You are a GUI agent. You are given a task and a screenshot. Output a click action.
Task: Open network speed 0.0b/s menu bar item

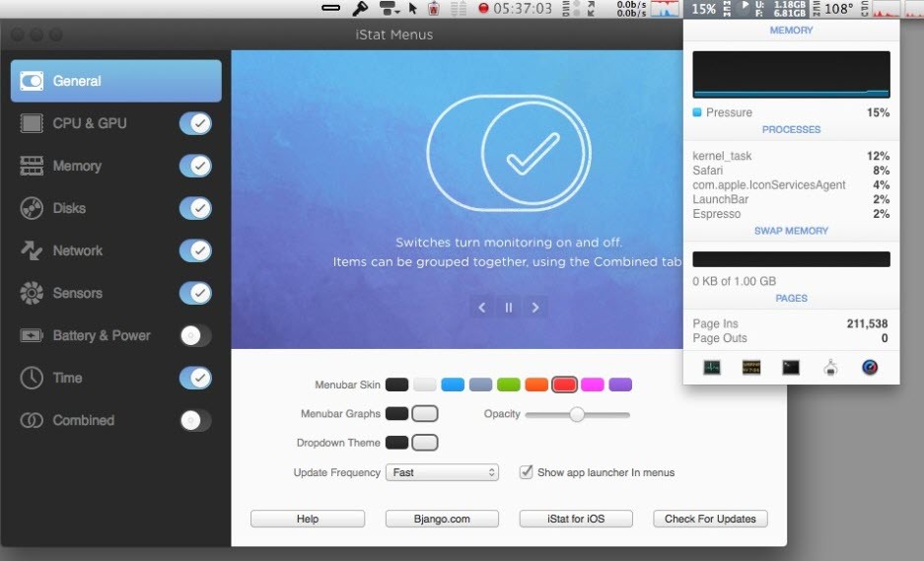coord(632,8)
